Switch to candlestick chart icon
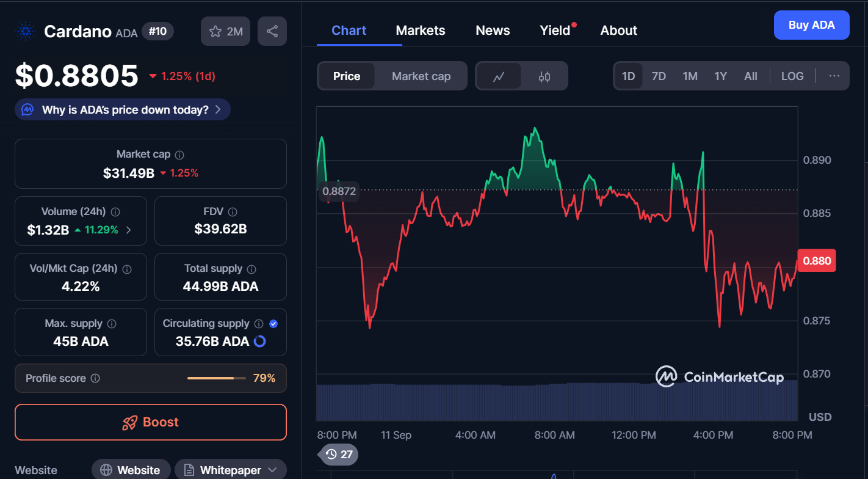 coord(544,76)
